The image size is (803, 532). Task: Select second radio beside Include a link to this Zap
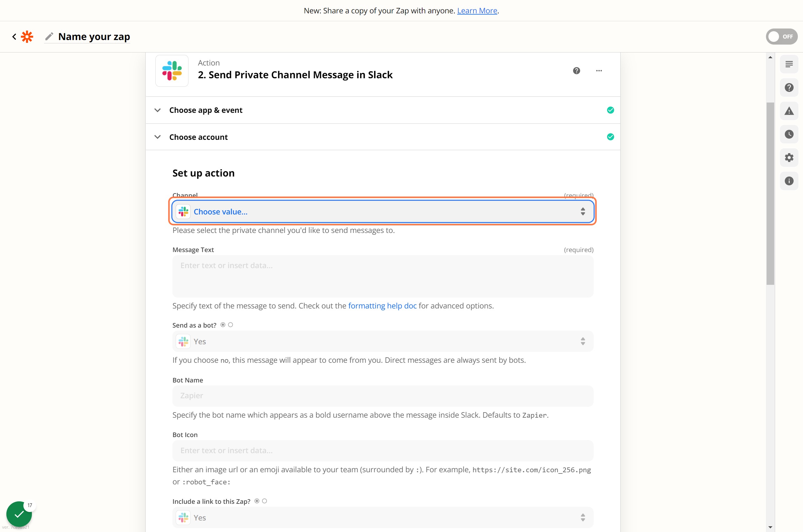coord(264,501)
